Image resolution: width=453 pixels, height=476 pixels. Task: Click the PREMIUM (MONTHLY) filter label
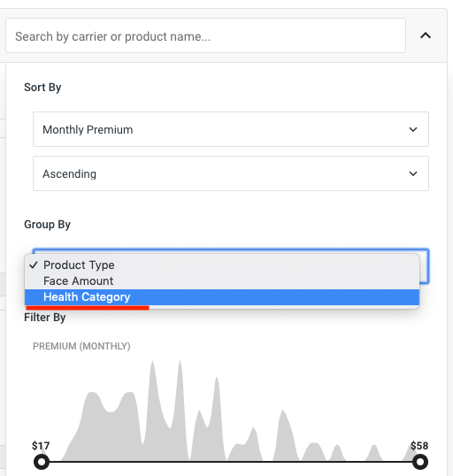click(81, 346)
